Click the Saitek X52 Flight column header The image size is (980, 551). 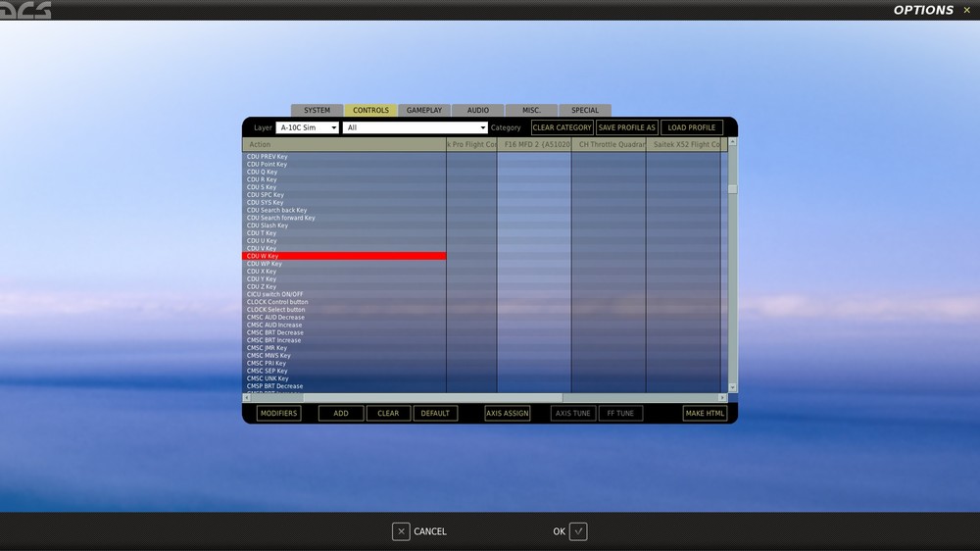[x=684, y=144]
